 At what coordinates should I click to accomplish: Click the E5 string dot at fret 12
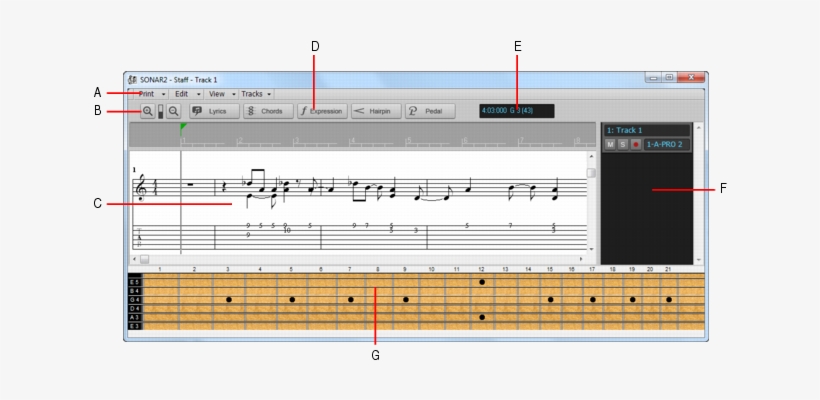(x=482, y=282)
